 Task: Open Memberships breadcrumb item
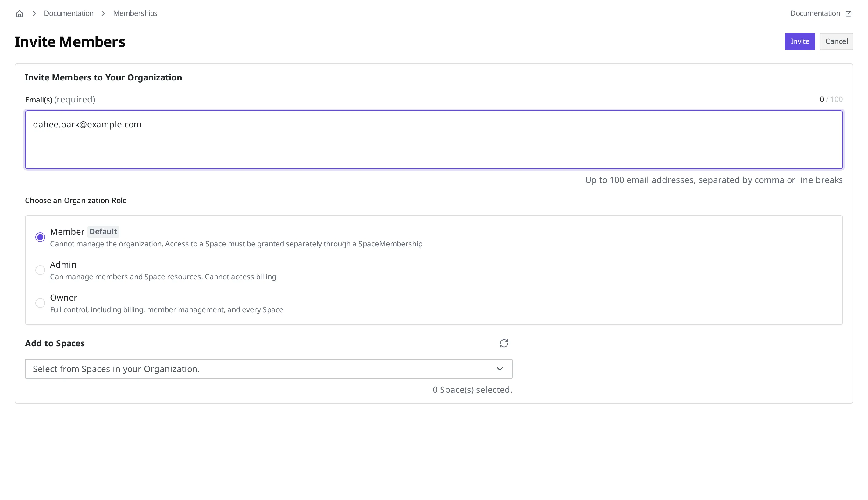[x=135, y=13]
